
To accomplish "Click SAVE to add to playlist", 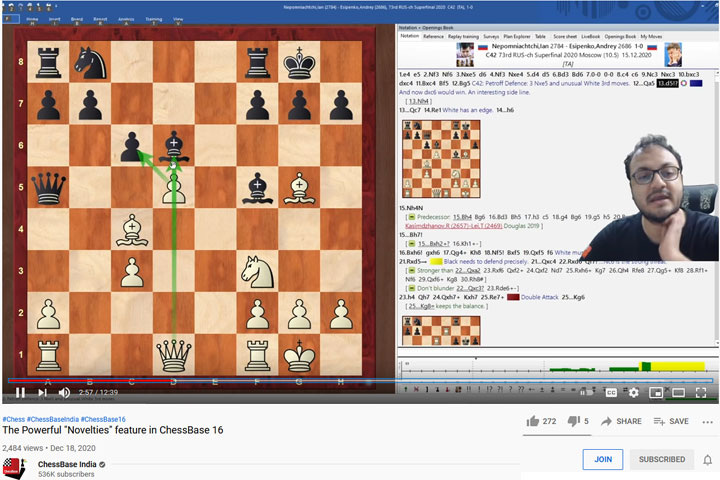I will 671,421.
